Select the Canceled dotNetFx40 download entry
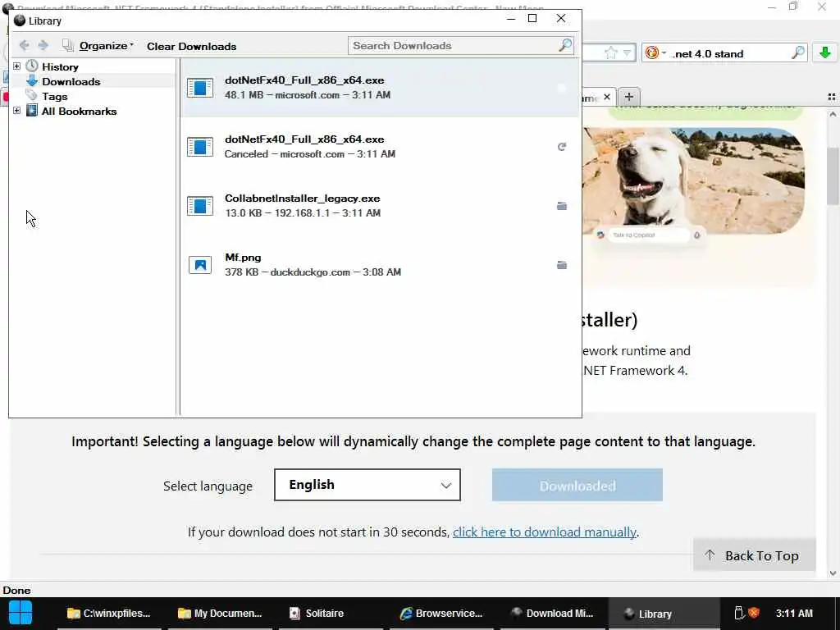This screenshot has height=630, width=840. coord(379,146)
